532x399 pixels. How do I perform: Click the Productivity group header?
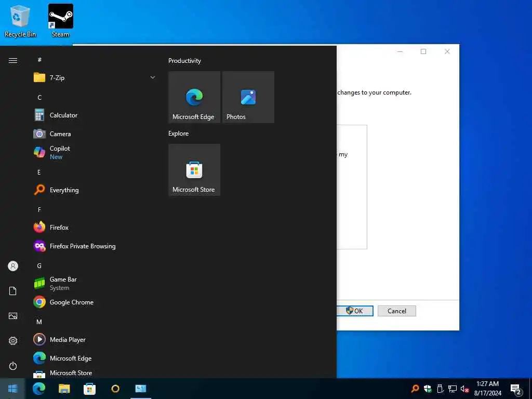tap(184, 61)
